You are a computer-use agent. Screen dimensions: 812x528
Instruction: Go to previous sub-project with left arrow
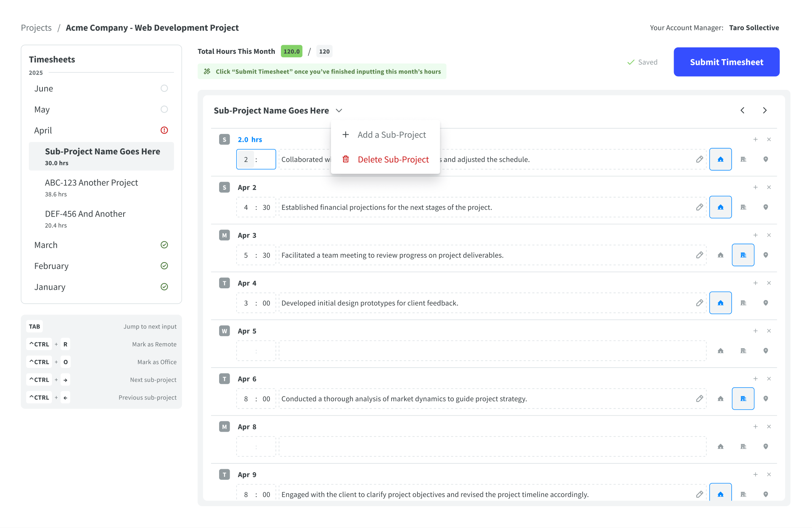(742, 110)
